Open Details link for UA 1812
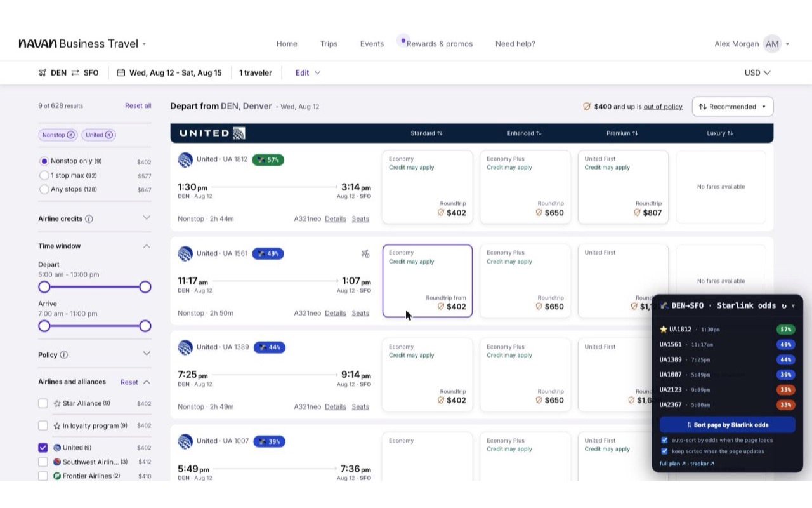This screenshot has width=812, height=508. click(336, 219)
